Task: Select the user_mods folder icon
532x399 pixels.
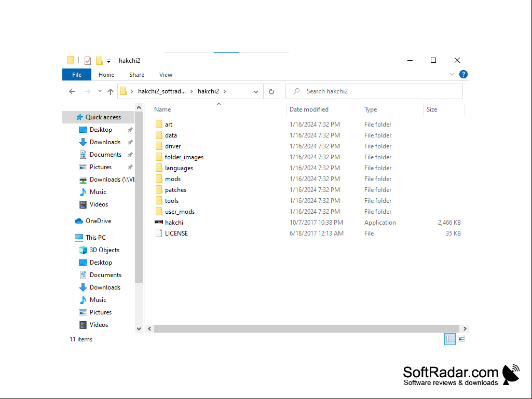Action: [x=159, y=211]
